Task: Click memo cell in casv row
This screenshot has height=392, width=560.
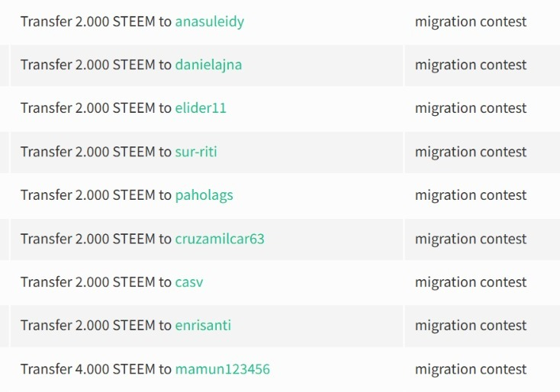Action: tap(482, 282)
